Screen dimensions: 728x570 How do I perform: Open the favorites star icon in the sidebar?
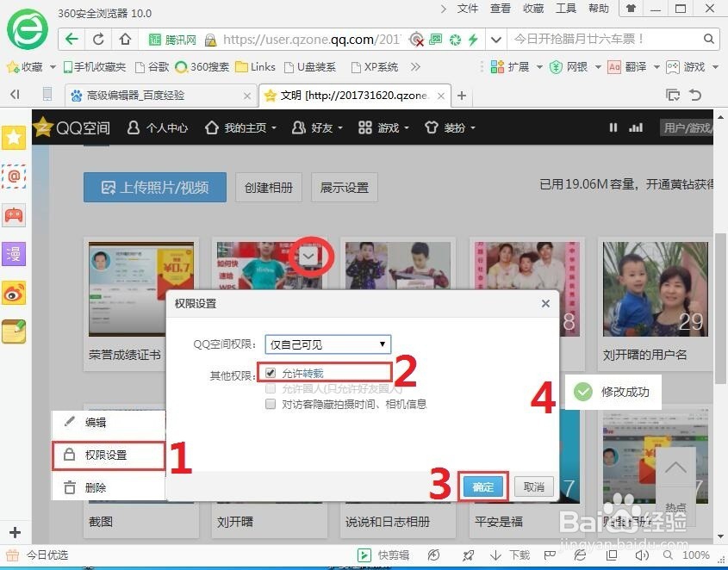13,136
